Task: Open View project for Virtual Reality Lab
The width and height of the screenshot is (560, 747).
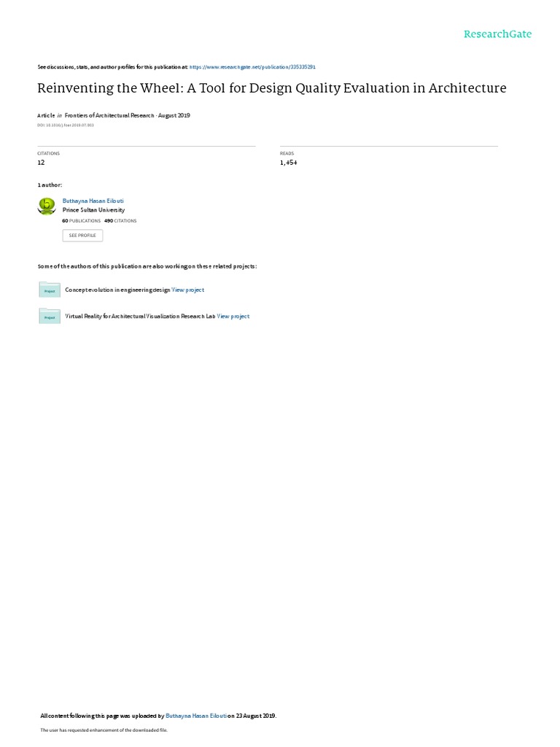Action: tap(233, 317)
